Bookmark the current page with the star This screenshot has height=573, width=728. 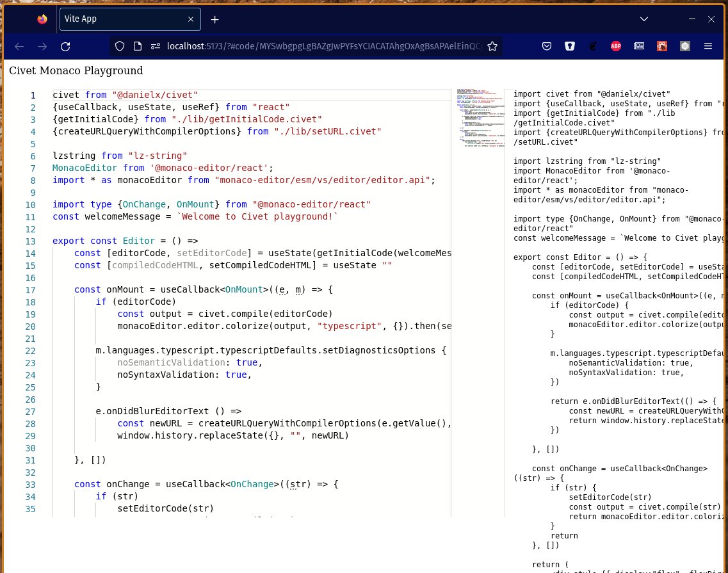(492, 46)
